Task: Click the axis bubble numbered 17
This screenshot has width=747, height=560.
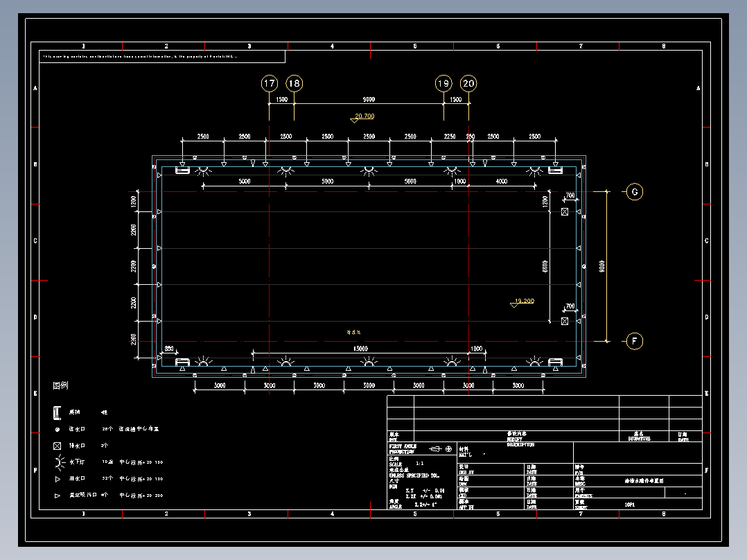Action: point(269,83)
